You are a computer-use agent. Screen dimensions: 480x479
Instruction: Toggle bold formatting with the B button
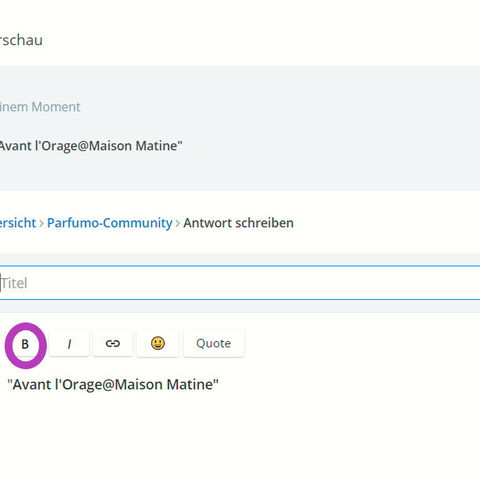[x=25, y=344]
